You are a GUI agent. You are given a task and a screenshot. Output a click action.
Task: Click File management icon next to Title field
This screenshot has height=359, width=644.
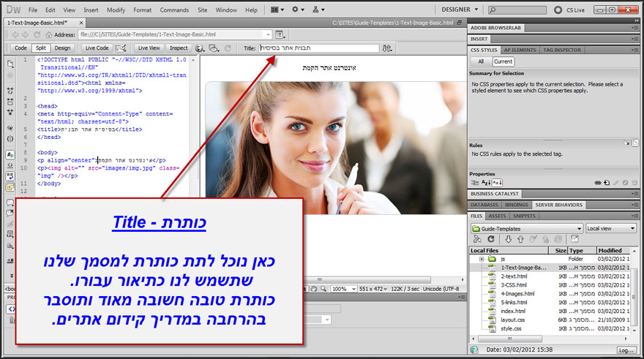pyautogui.click(x=387, y=48)
